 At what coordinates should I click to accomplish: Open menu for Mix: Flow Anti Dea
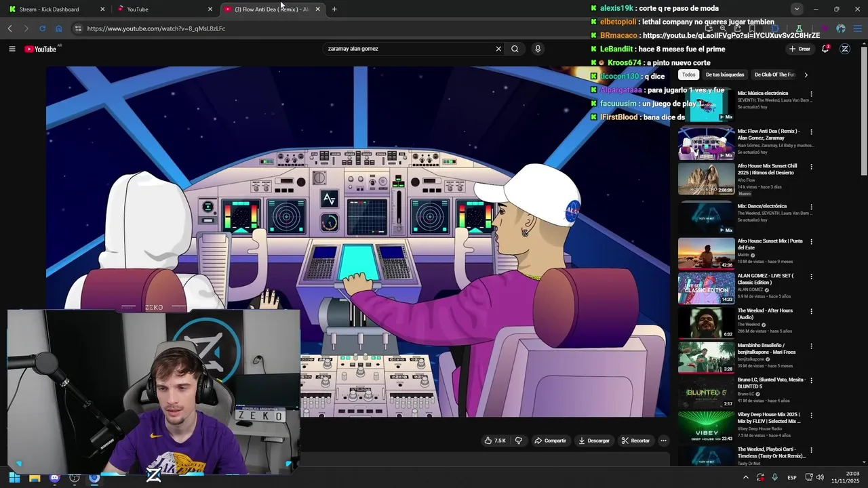811,132
